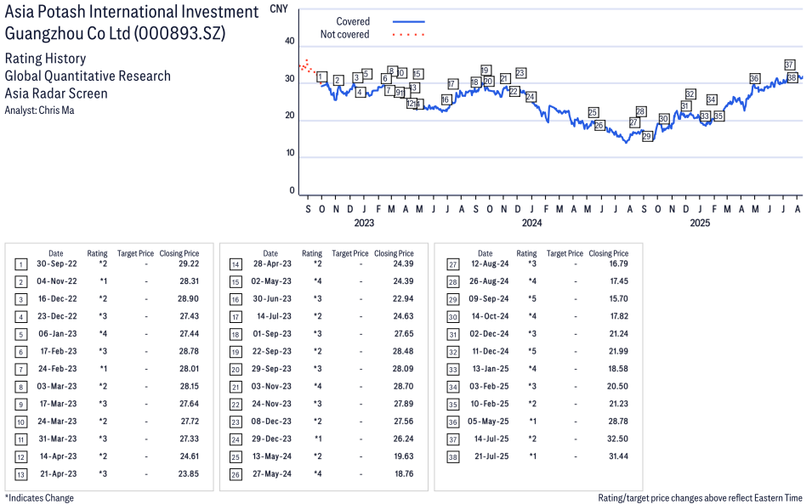This screenshot has width=812, height=504.
Task: Select marker 36 on the price chart
Action: point(754,79)
